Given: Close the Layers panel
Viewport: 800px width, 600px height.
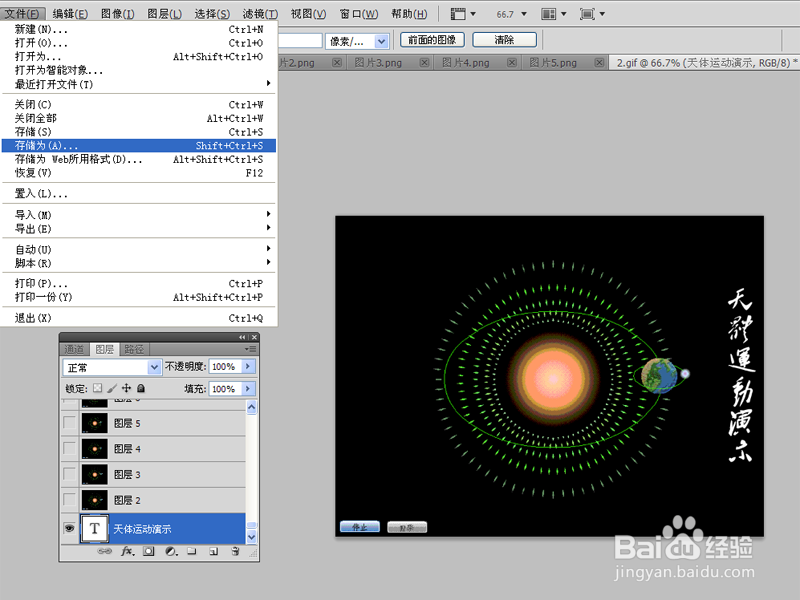Looking at the screenshot, I should pos(254,337).
